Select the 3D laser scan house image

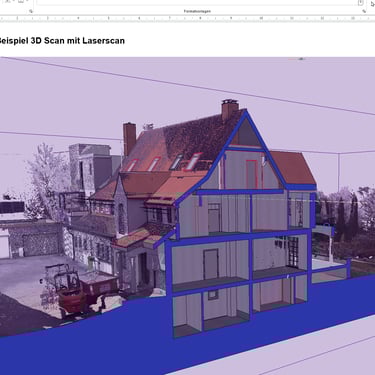click(187, 216)
